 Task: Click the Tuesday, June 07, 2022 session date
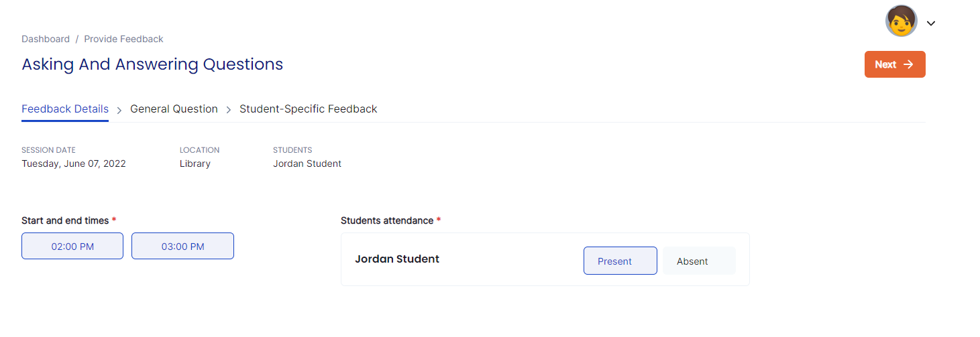click(x=74, y=163)
